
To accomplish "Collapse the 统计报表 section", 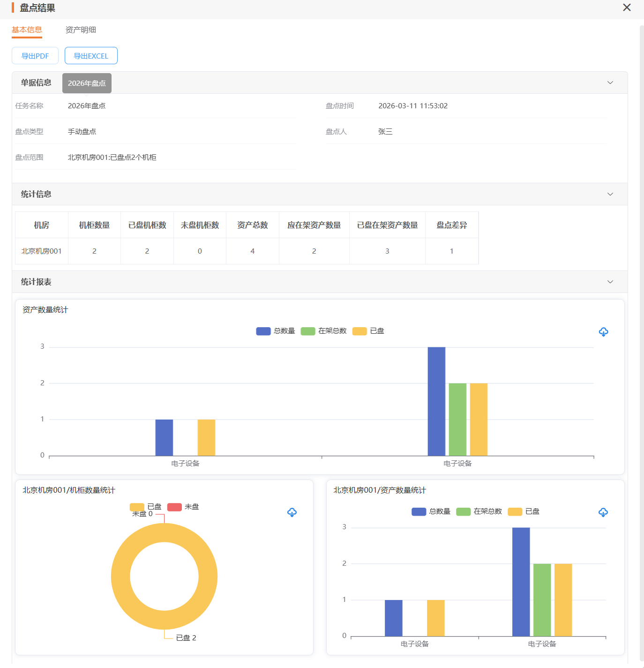I will [610, 282].
